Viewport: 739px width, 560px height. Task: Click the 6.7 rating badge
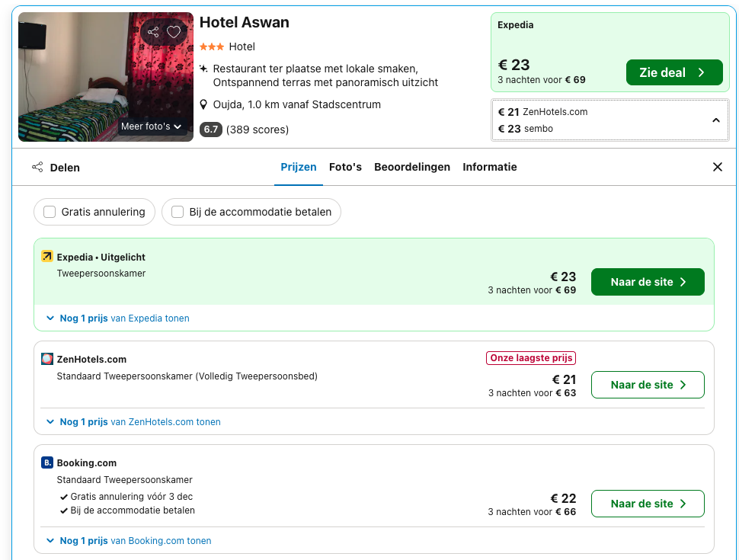point(210,130)
